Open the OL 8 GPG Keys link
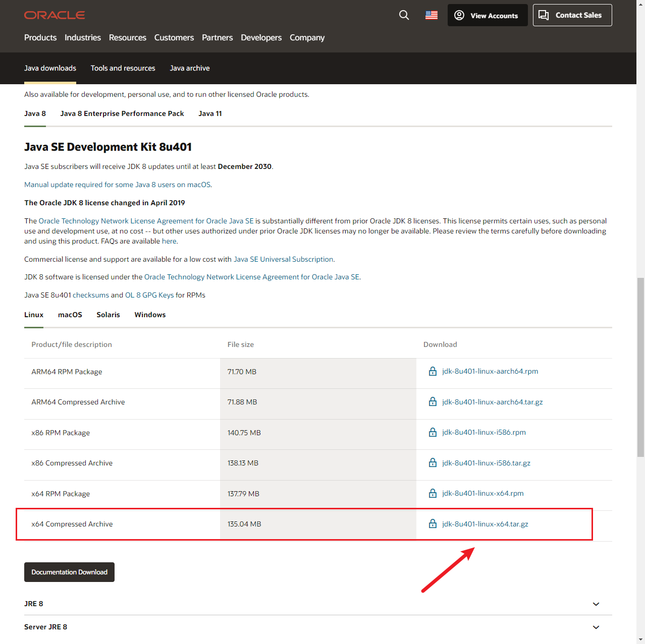Image resolution: width=645 pixels, height=644 pixels. (x=149, y=295)
